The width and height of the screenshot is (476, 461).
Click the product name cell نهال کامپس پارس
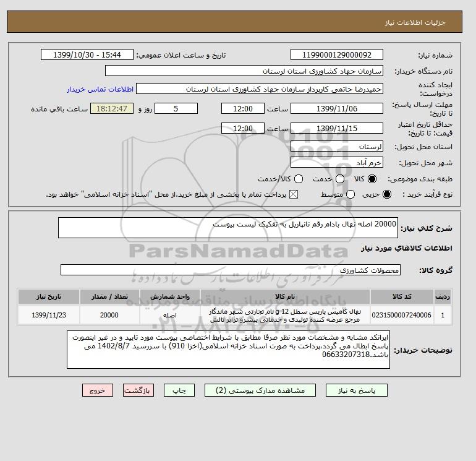click(x=285, y=316)
